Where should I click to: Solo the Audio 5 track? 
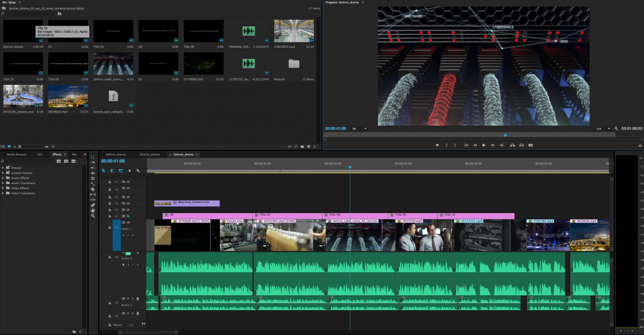tap(133, 299)
